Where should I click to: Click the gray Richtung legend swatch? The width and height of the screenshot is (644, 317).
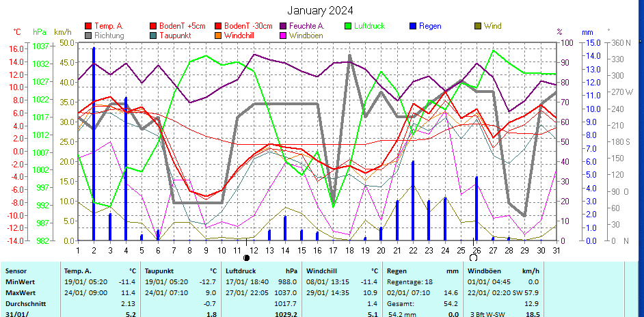(88, 36)
